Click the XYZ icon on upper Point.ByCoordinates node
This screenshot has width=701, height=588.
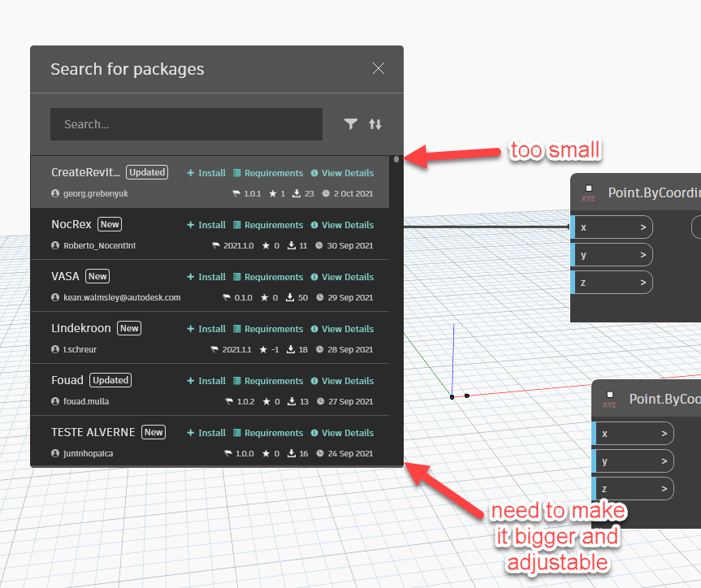(588, 193)
